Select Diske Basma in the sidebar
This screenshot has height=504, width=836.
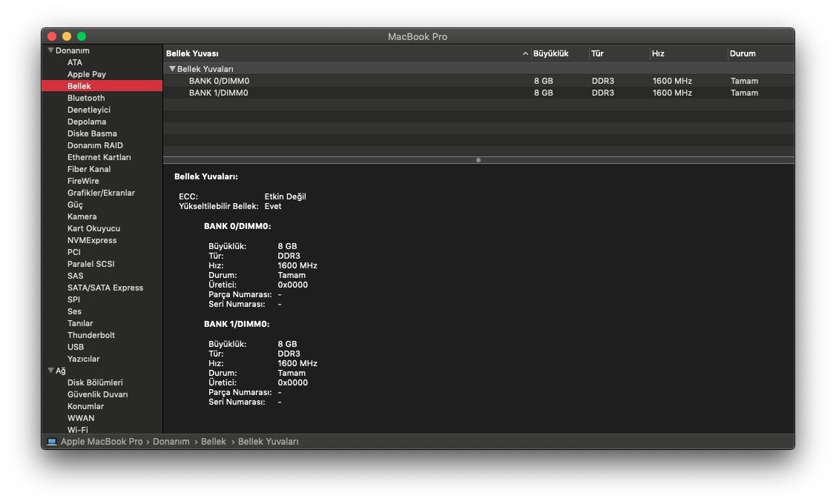pos(92,133)
